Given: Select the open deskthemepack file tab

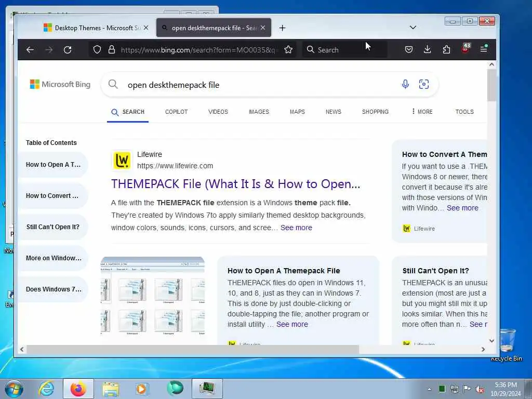Looking at the screenshot, I should coord(214,28).
